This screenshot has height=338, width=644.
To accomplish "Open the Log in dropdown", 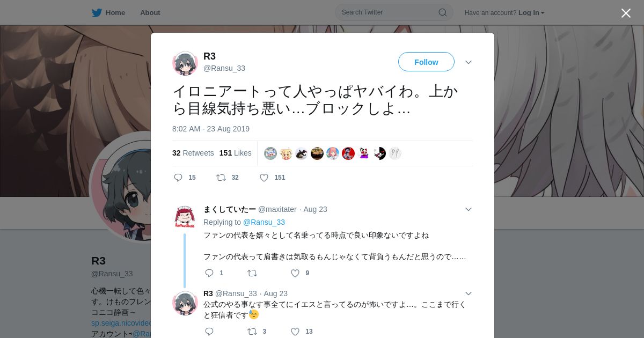I will [x=531, y=13].
